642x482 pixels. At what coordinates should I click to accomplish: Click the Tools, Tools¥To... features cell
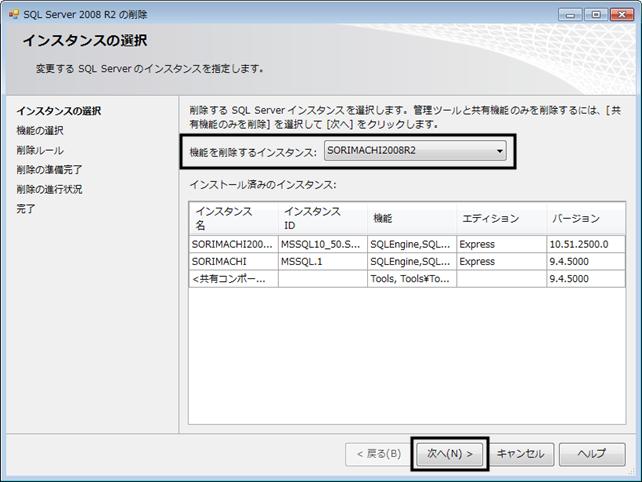[412, 278]
